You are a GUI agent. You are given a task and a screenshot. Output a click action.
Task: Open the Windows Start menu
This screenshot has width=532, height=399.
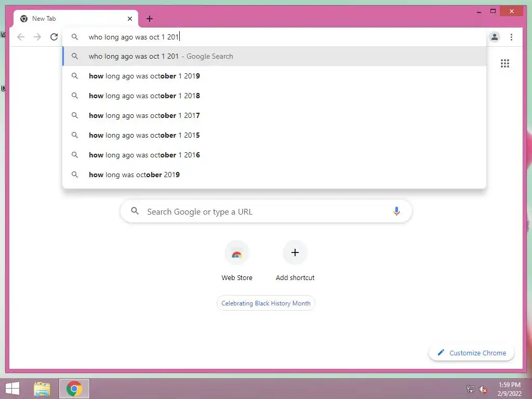[x=12, y=389]
